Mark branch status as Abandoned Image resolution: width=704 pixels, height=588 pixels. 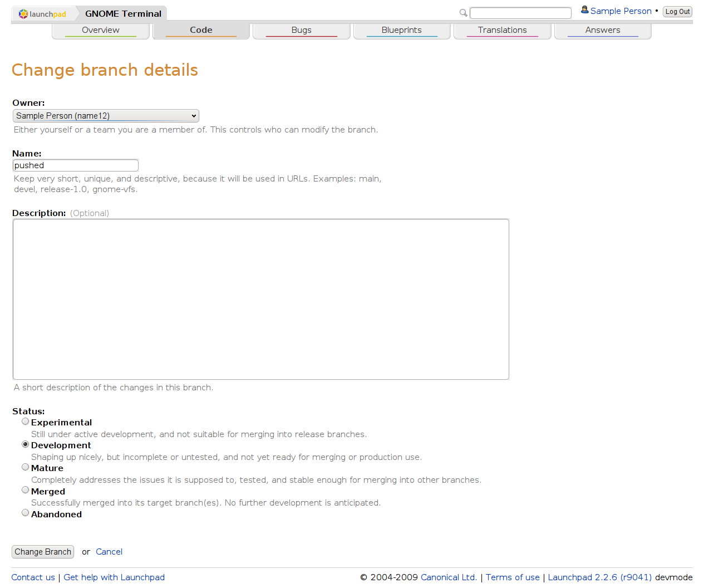coord(26,513)
